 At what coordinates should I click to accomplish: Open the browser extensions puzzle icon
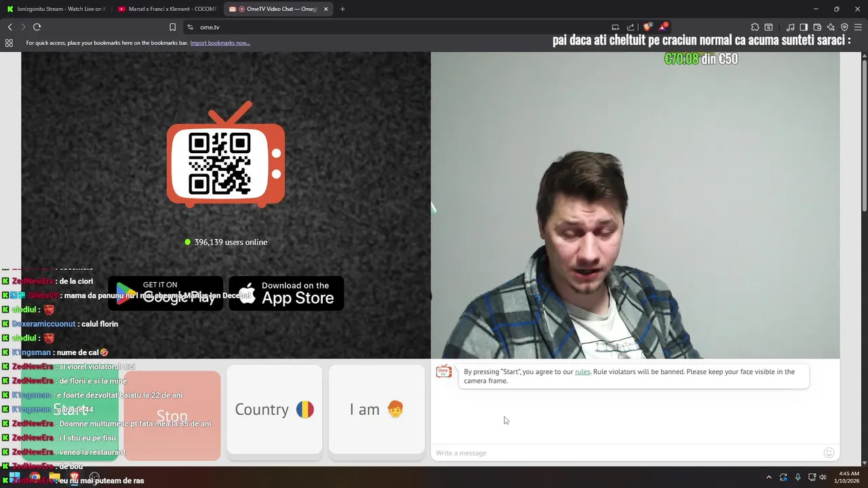tap(755, 27)
